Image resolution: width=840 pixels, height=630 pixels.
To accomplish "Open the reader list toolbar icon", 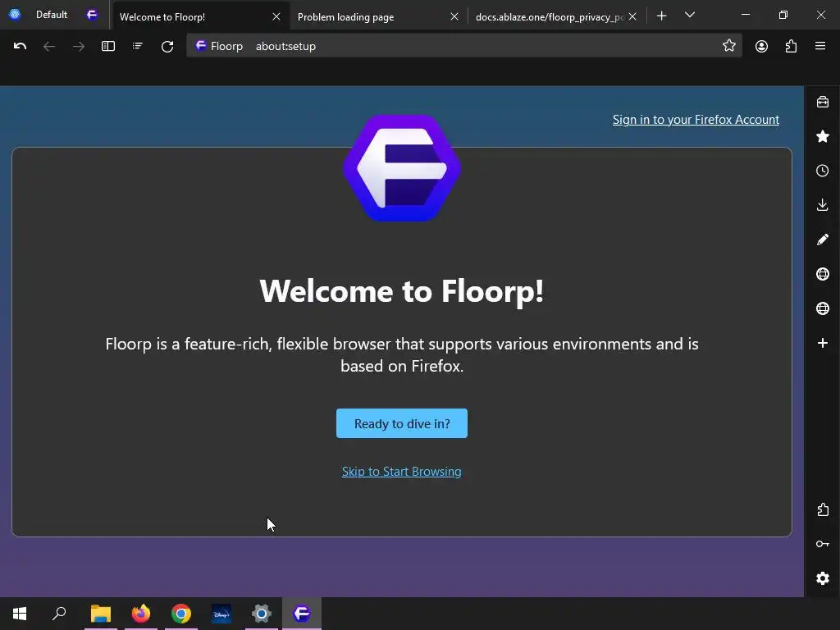I will (138, 47).
